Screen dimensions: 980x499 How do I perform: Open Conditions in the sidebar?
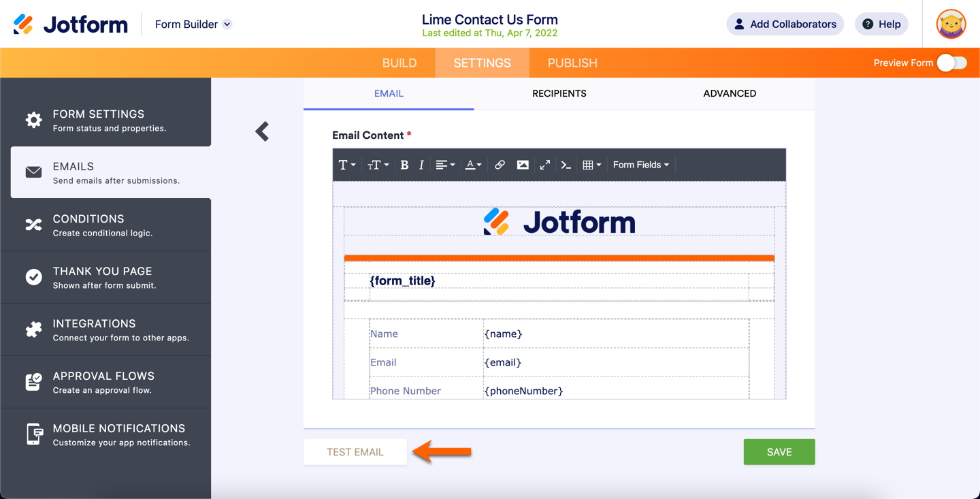click(x=105, y=225)
